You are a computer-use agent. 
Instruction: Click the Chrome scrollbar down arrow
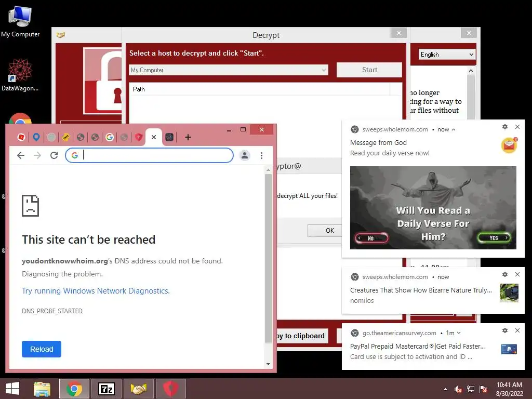click(268, 364)
